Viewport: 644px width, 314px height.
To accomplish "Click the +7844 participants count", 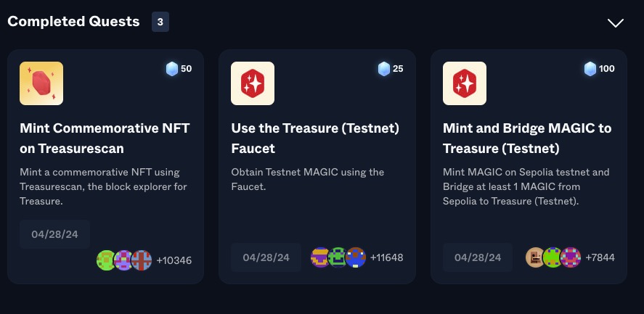I will 600,257.
